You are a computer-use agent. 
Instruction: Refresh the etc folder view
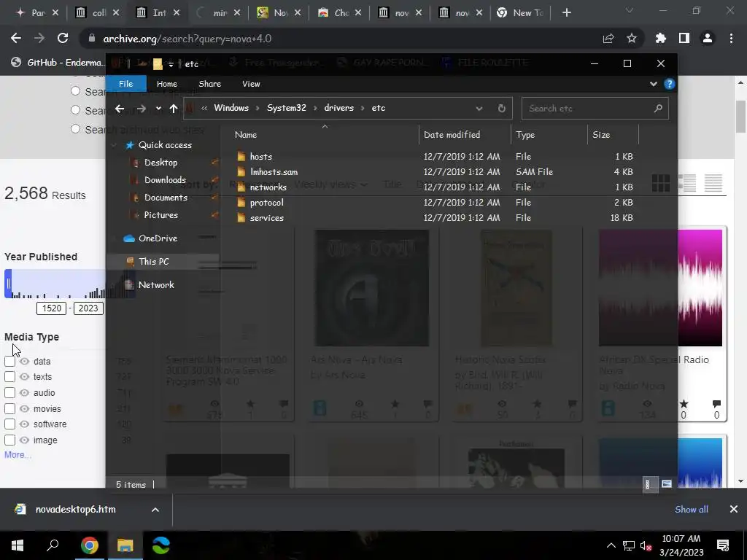(x=502, y=108)
